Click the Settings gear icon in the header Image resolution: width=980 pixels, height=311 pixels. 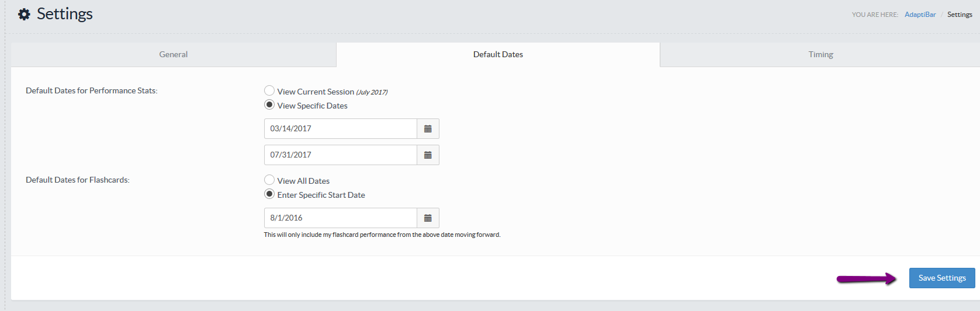[24, 14]
